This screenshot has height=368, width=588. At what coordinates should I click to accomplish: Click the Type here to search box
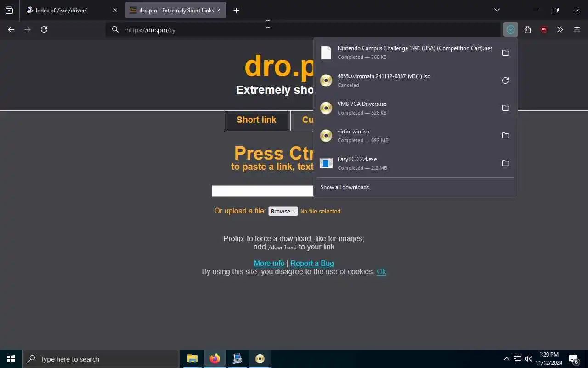101,359
